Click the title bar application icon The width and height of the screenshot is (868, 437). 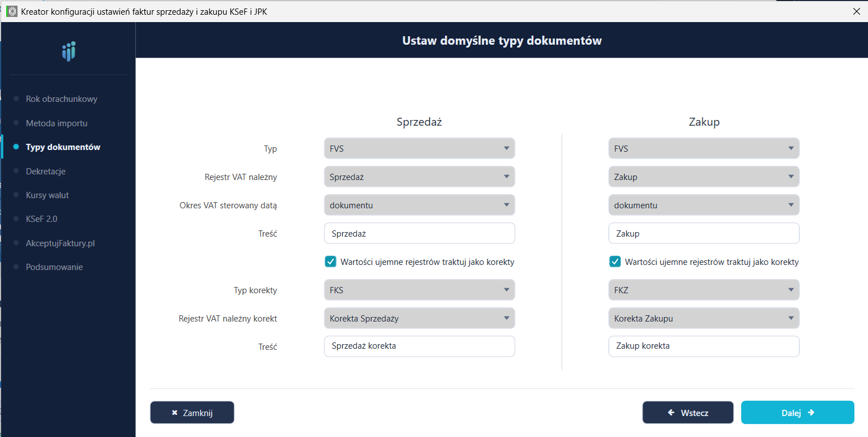(11, 11)
